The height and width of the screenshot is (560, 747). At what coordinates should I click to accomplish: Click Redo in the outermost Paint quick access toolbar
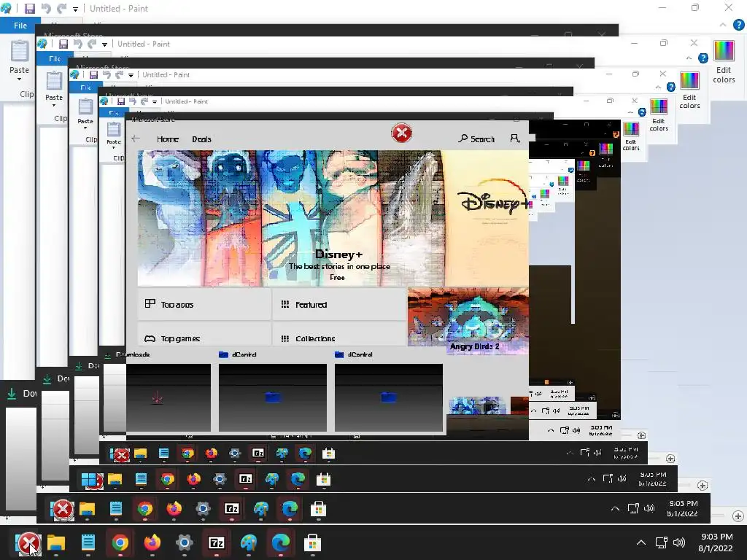point(61,9)
